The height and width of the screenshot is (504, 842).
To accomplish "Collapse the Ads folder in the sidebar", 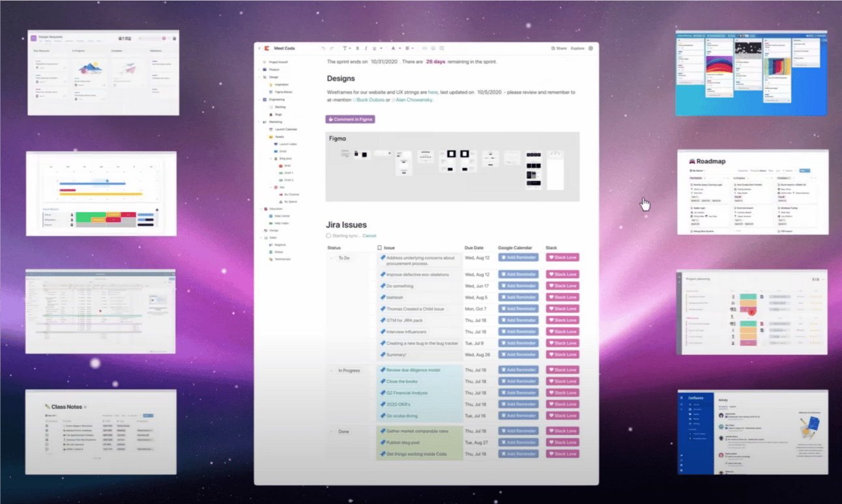I will [x=270, y=187].
